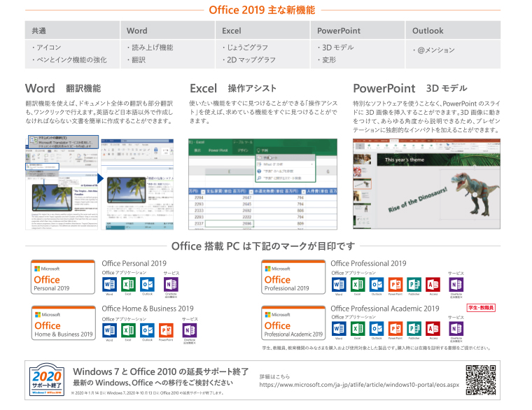Click the Office Personal 2019 title text
The width and height of the screenshot is (532, 410).
134,264
